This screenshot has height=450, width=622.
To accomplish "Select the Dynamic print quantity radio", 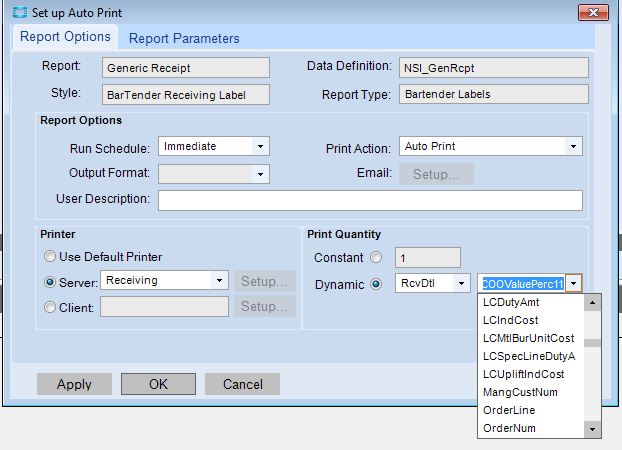I will (376, 284).
